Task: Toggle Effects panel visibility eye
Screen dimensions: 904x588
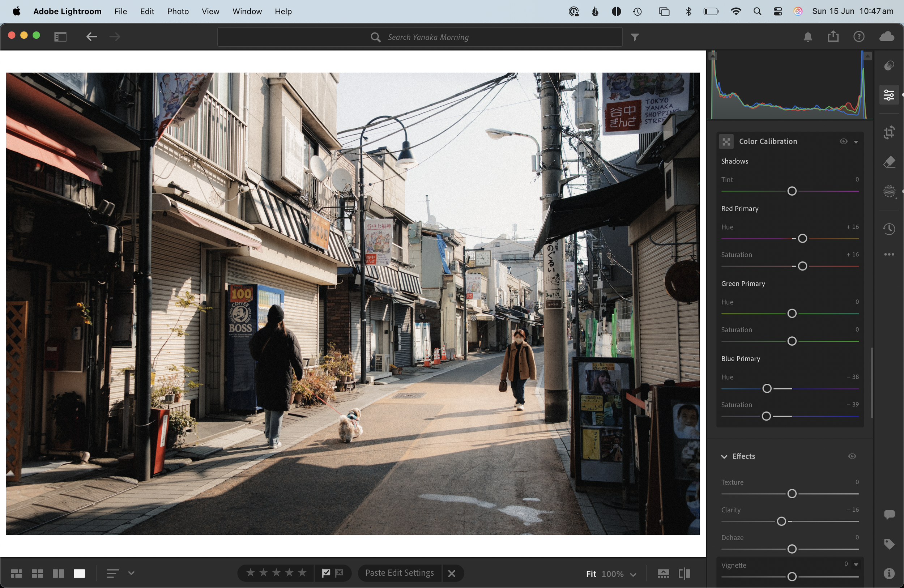Action: pos(852,456)
